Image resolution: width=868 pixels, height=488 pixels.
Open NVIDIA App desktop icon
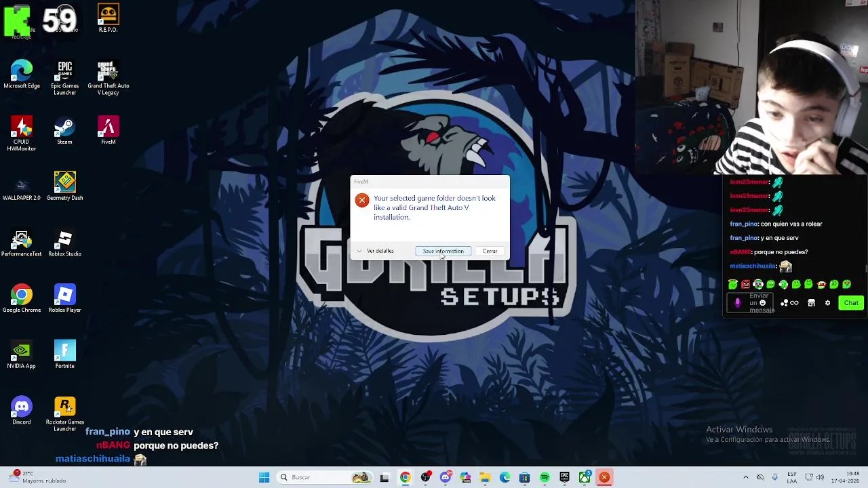click(22, 355)
